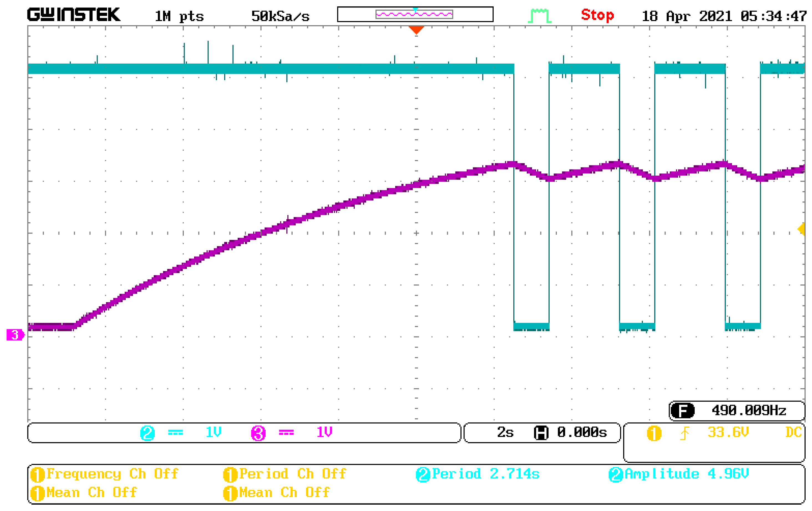Viewport: 812px width, 511px height.
Task: Click the frequency counter F icon
Action: click(x=682, y=411)
